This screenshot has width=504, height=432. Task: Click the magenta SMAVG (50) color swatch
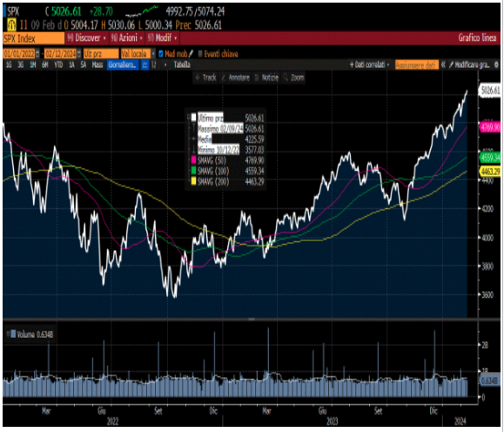(x=193, y=160)
